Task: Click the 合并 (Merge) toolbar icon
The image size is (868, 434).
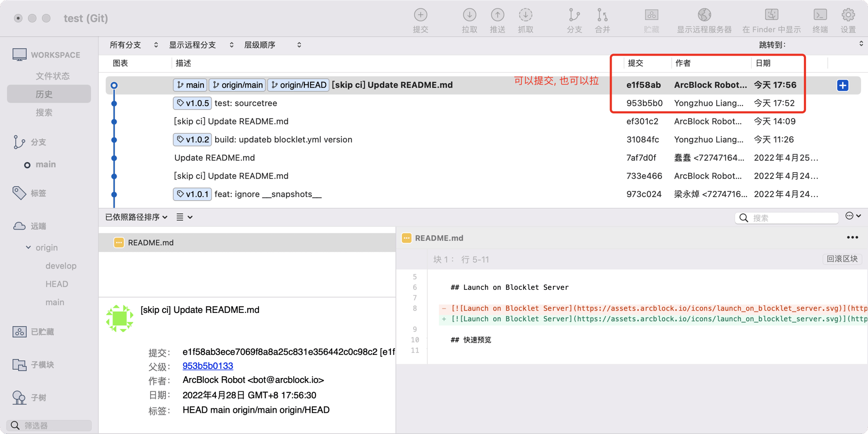Action: coord(602,15)
